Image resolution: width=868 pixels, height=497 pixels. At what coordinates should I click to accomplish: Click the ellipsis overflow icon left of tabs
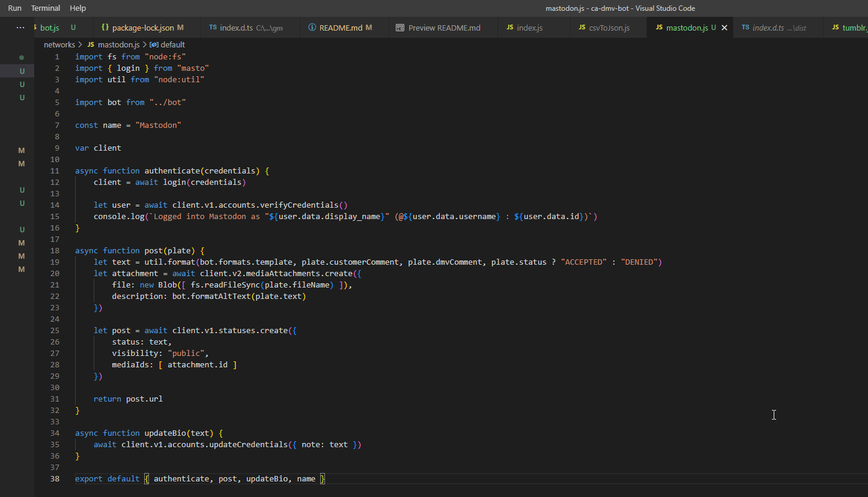[x=20, y=28]
